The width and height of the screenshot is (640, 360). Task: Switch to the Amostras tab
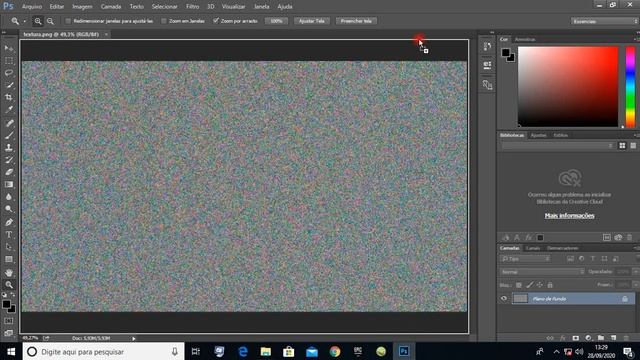click(x=524, y=39)
